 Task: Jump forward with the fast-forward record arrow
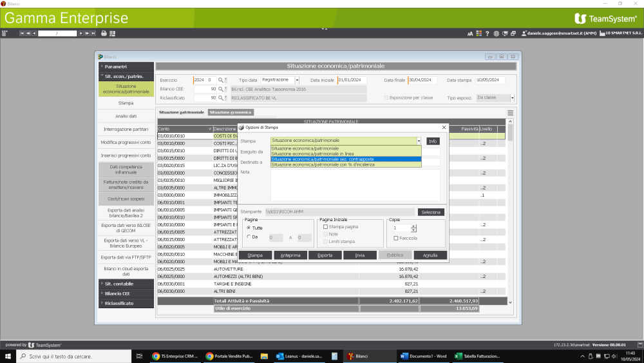point(87,34)
